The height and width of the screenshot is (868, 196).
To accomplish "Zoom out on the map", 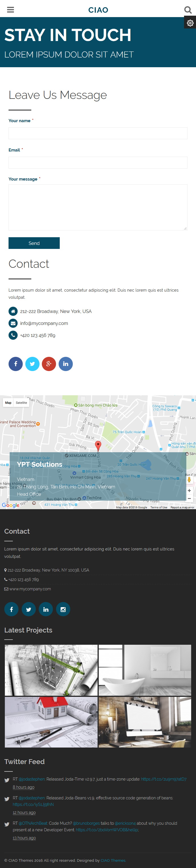I will click(189, 498).
